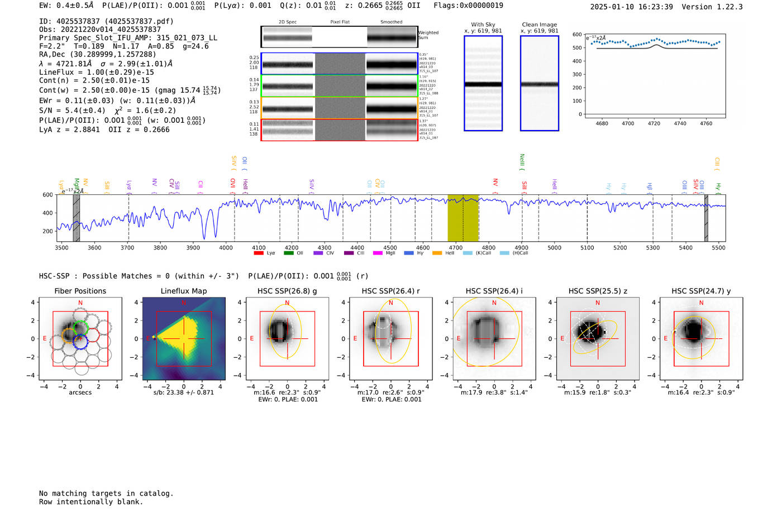782x532 pixels.
Task: Click the Weighted Sum 2D spectrum row
Action: pyautogui.click(x=340, y=37)
